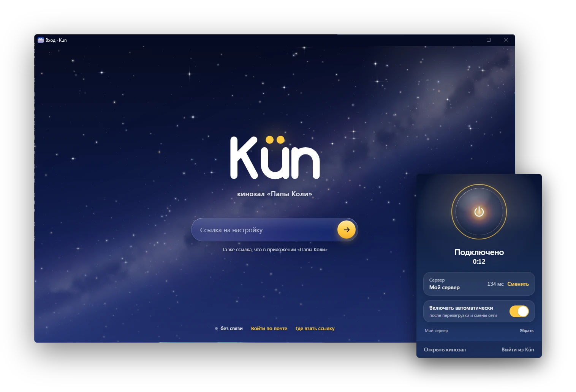This screenshot has width=576, height=392.
Task: Click the Мой сервер name in server card
Action: click(445, 287)
